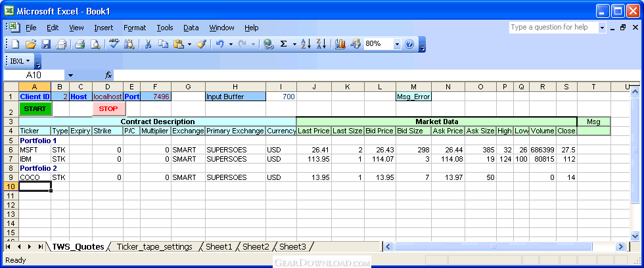Image resolution: width=644 pixels, height=268 pixels.
Task: Undo the last action
Action: (x=219, y=44)
